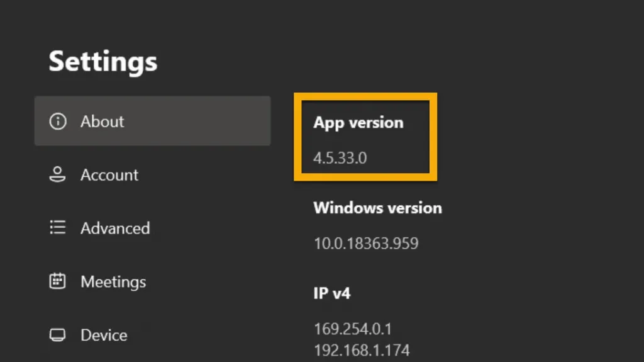Click the Windows version label

pyautogui.click(x=377, y=208)
